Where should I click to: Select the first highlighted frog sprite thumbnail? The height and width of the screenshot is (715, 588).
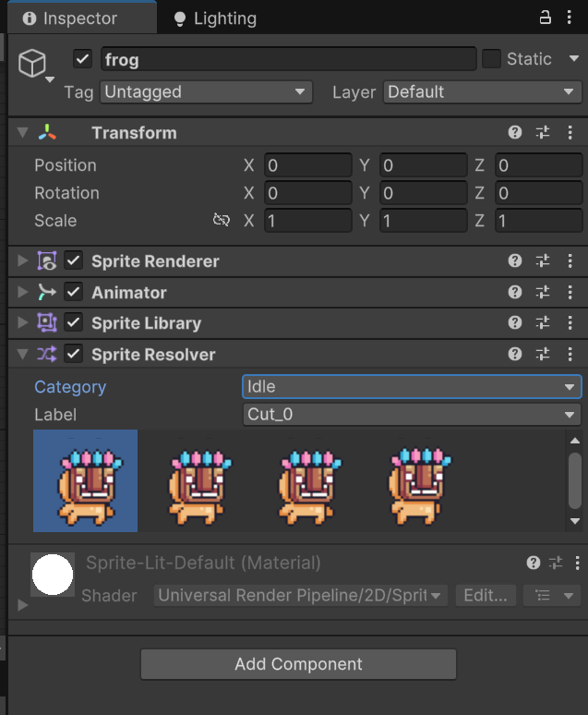coord(85,480)
